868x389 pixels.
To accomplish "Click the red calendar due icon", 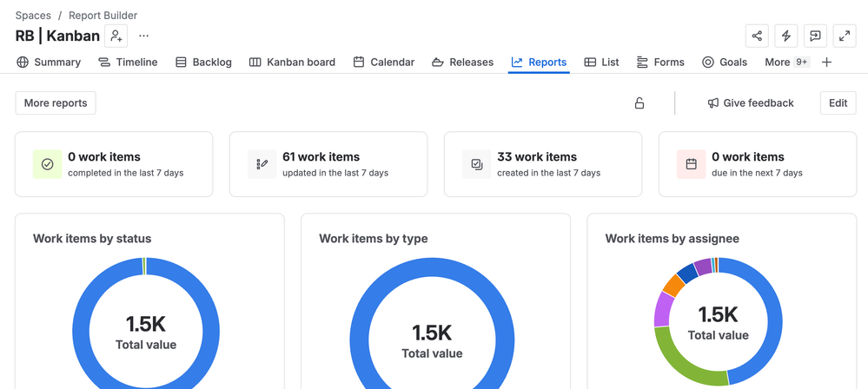I will coord(692,164).
